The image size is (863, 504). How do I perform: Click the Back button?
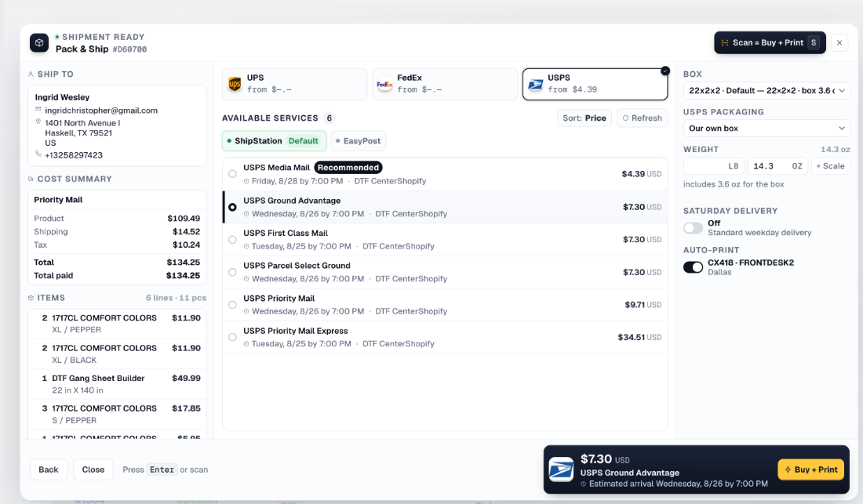[49, 470]
